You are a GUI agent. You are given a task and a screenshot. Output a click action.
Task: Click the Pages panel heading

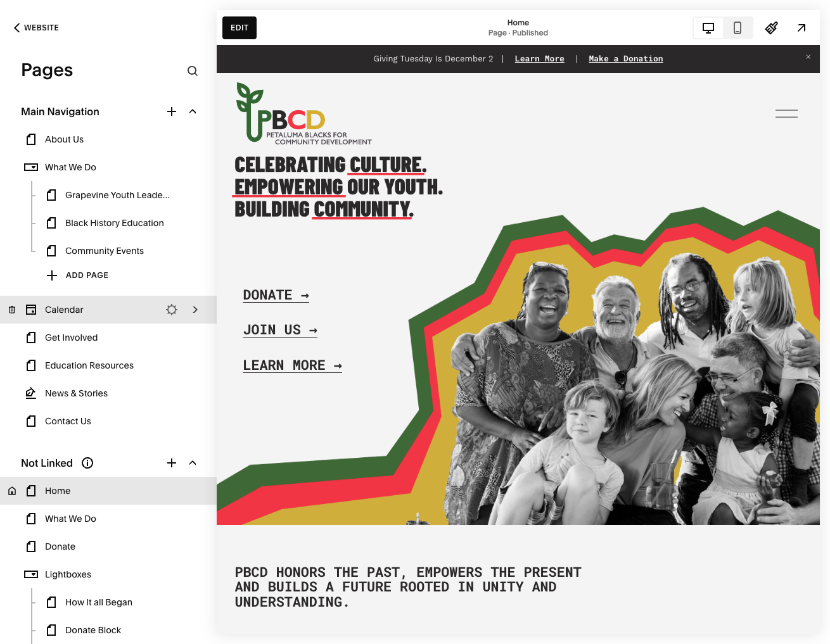pos(47,70)
